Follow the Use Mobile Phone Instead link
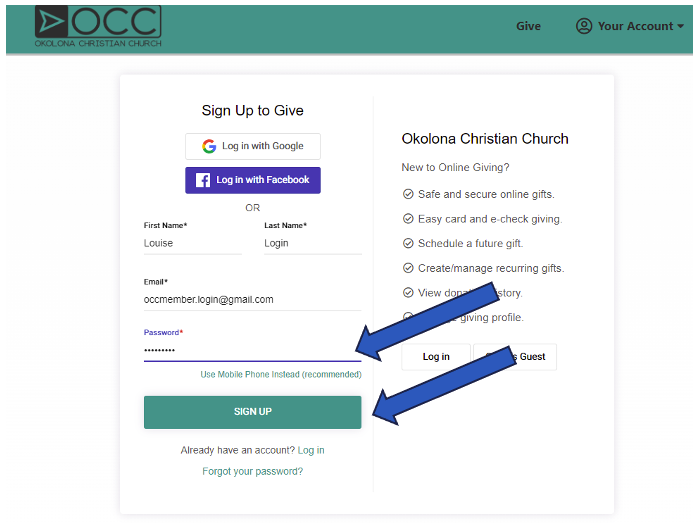698x523 pixels. [x=281, y=374]
